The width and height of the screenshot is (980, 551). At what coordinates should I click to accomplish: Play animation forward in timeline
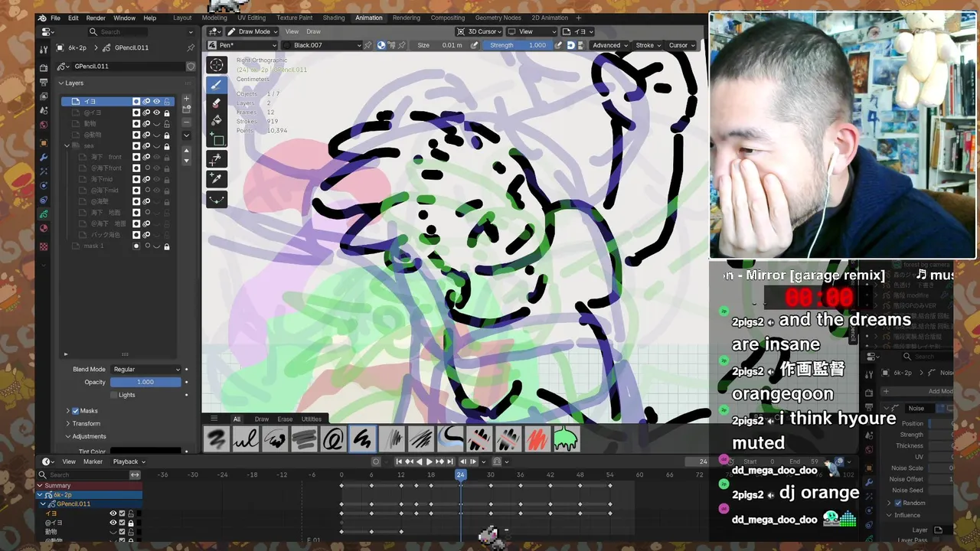[x=429, y=461]
